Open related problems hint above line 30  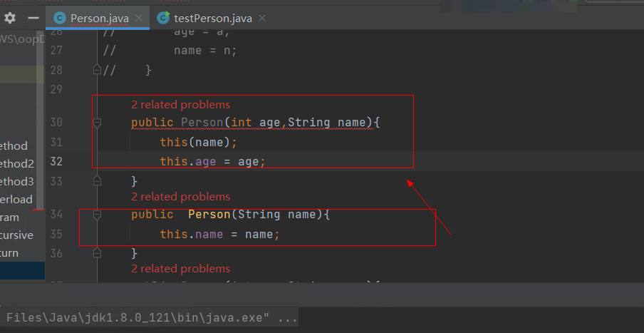pyautogui.click(x=180, y=105)
